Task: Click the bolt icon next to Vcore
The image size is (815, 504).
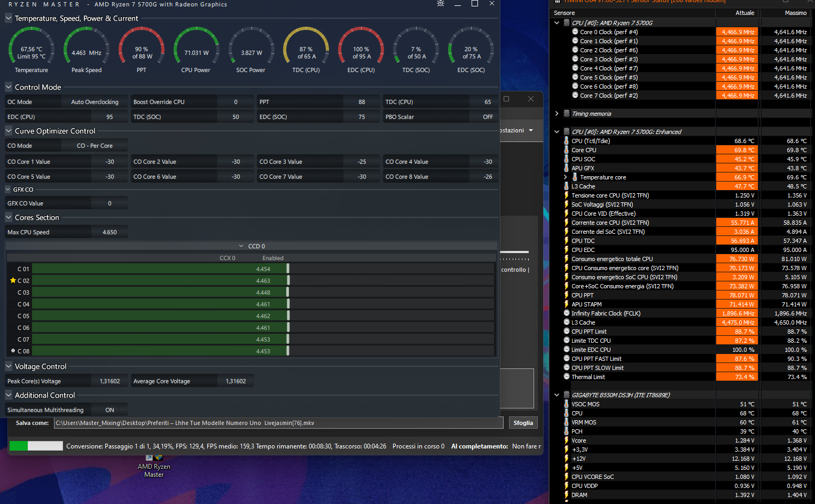Action: (567, 440)
